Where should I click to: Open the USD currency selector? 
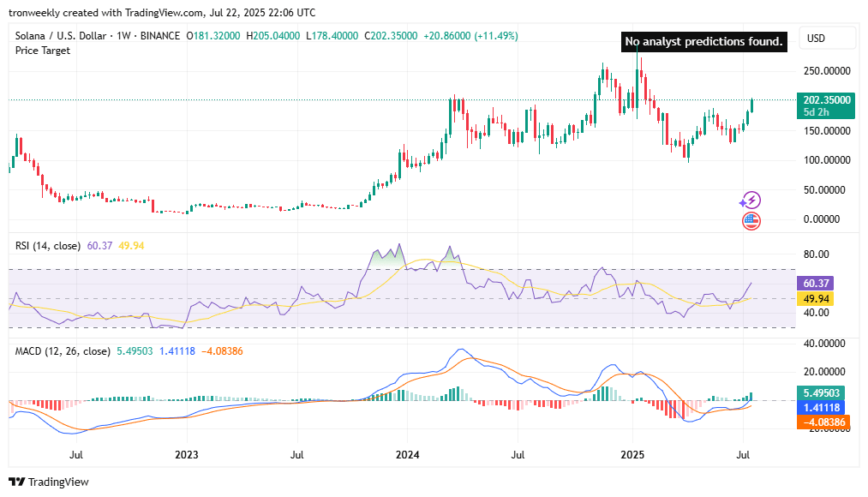(x=827, y=39)
